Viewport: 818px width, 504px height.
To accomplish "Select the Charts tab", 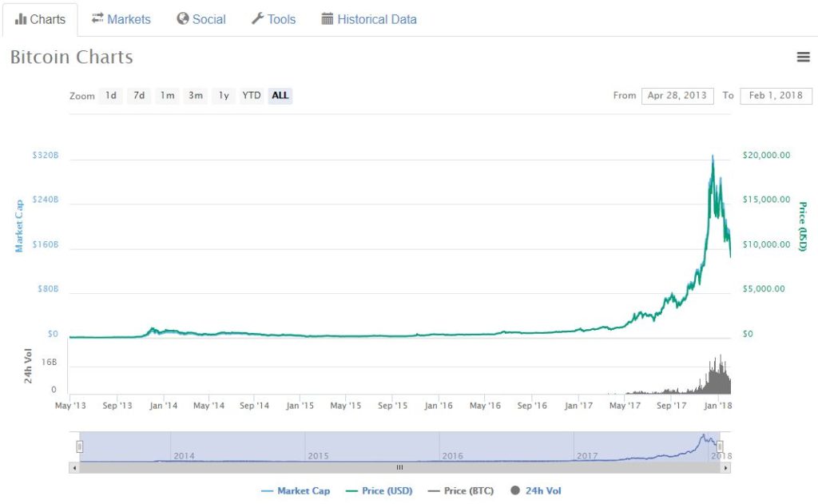I will click(40, 19).
